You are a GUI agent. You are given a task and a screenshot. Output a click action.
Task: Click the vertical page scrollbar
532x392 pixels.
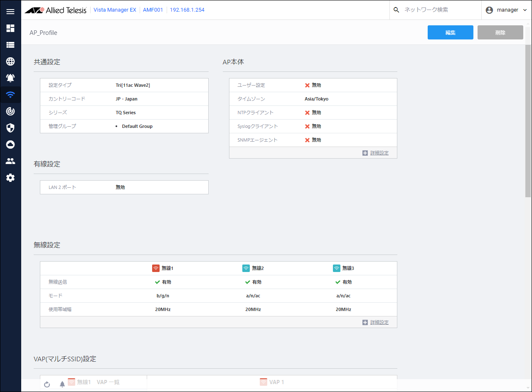tap(528, 116)
